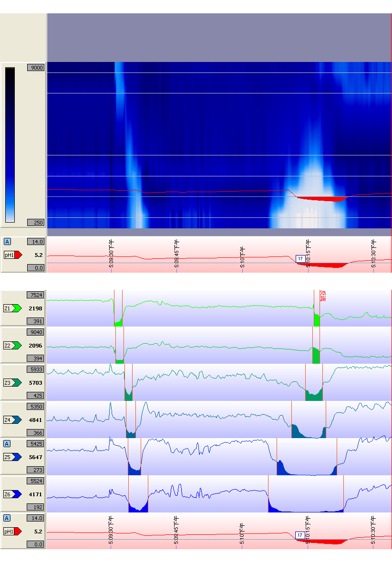Image resolution: width=392 pixels, height=563 pixels.
Task: Click the Z3 channel arrow tag
Action: click(x=12, y=383)
